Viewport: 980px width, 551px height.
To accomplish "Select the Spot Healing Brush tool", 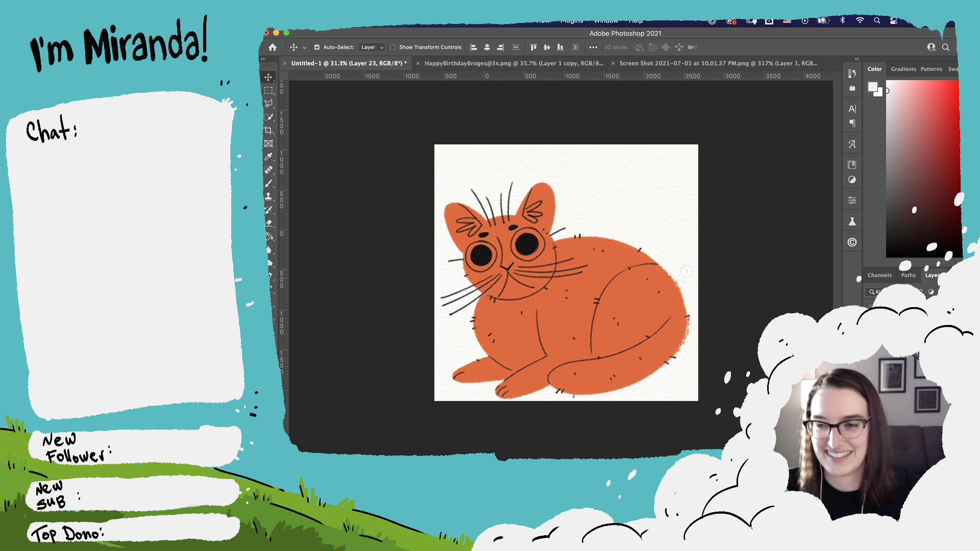I will point(268,170).
